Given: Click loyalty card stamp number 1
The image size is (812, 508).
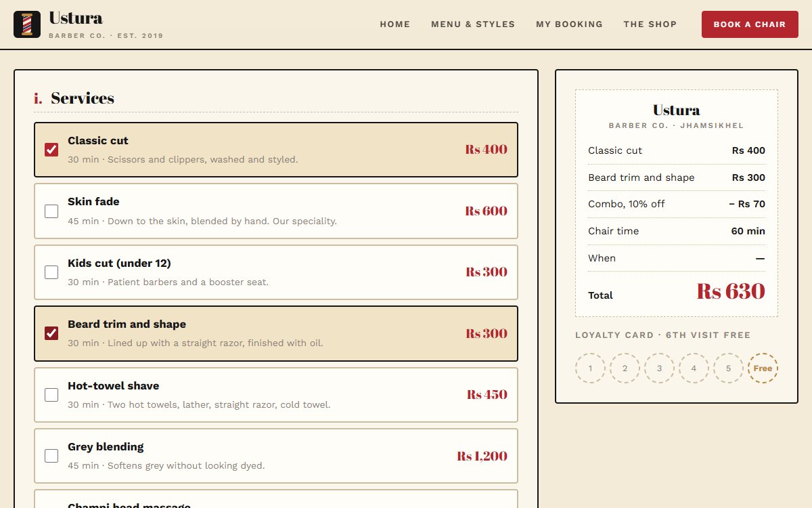Looking at the screenshot, I should click(x=590, y=368).
